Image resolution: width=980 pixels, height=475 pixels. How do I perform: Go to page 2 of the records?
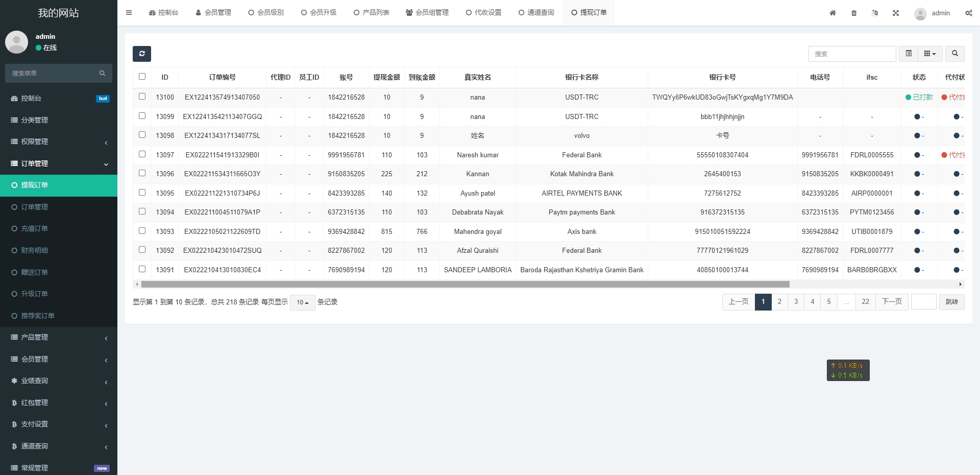tap(779, 302)
